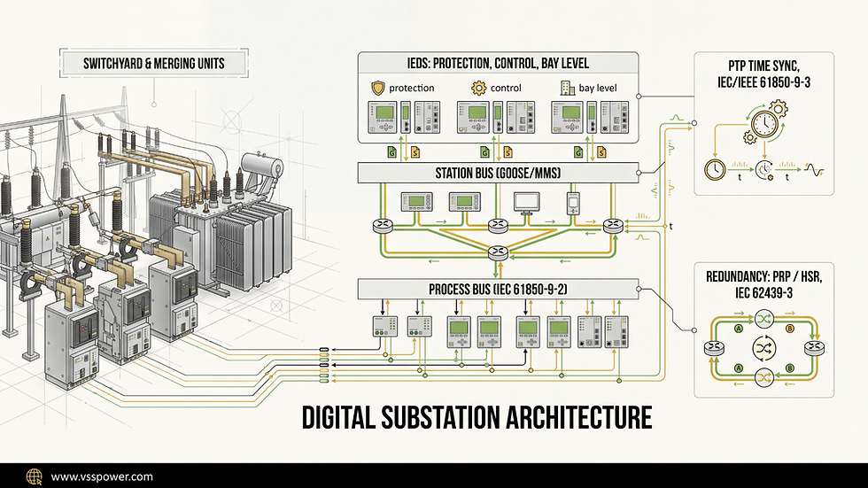The width and height of the screenshot is (868, 488).
Task: Click the 'REDUNDANCY: PRP / HSR, IEC 62439-3' title
Action: (763, 284)
